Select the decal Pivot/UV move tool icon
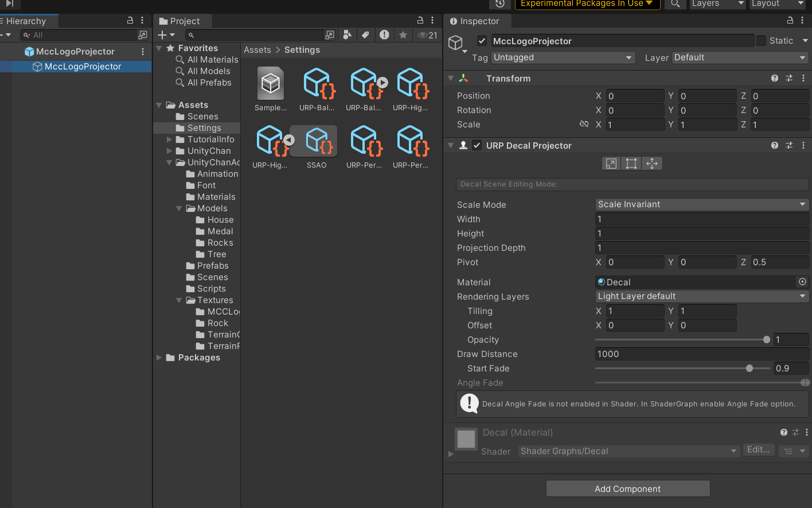 click(652, 164)
